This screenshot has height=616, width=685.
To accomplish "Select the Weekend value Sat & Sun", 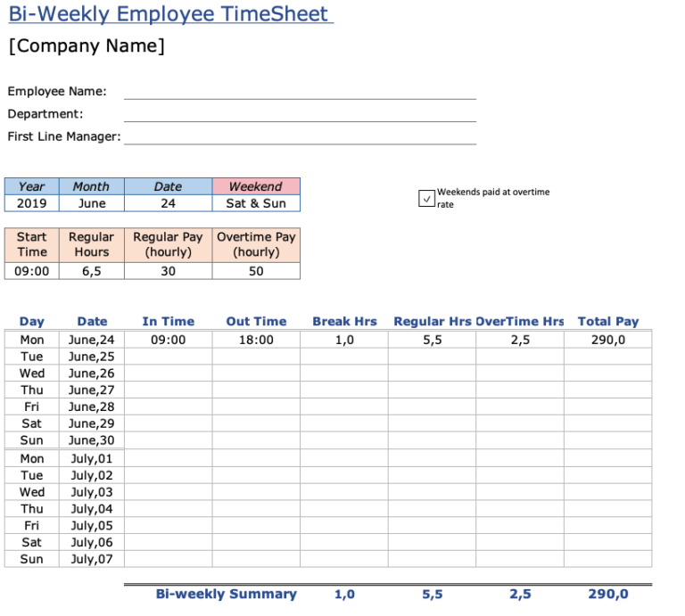I will [x=257, y=203].
